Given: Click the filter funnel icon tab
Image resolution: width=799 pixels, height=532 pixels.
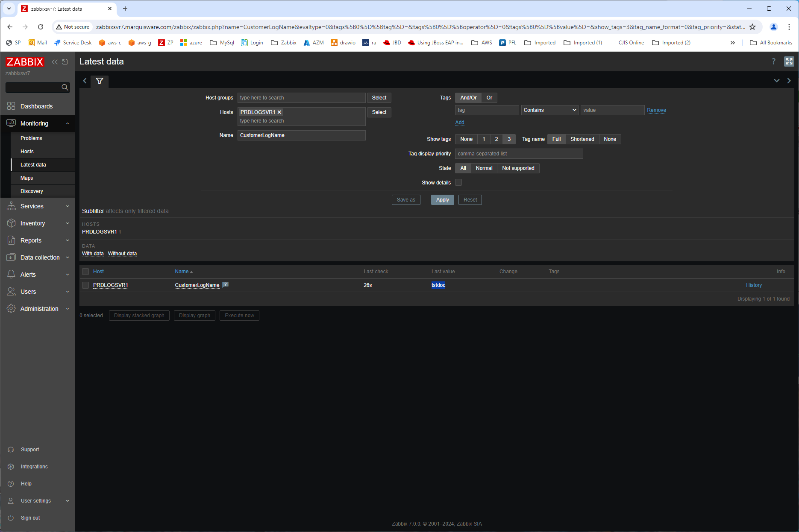Looking at the screenshot, I should pyautogui.click(x=100, y=81).
